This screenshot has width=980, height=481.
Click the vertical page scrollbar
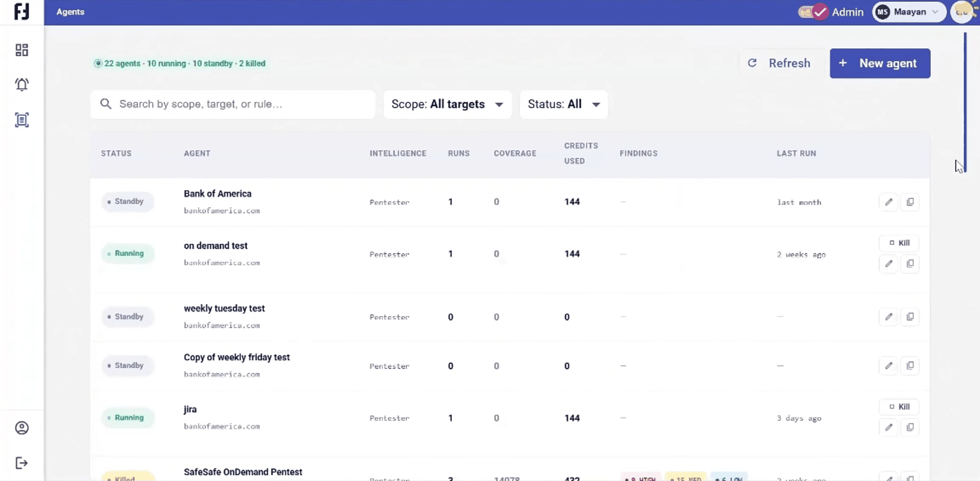[x=965, y=102]
